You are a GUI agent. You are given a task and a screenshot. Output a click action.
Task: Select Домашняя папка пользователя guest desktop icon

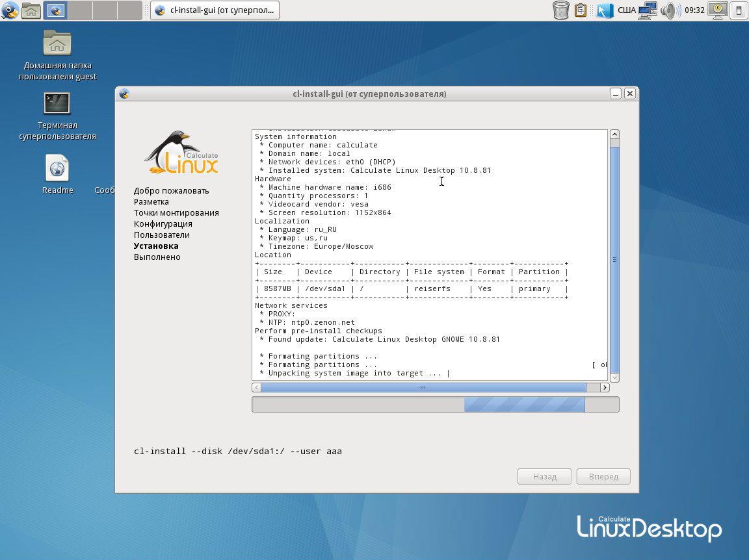(x=57, y=44)
